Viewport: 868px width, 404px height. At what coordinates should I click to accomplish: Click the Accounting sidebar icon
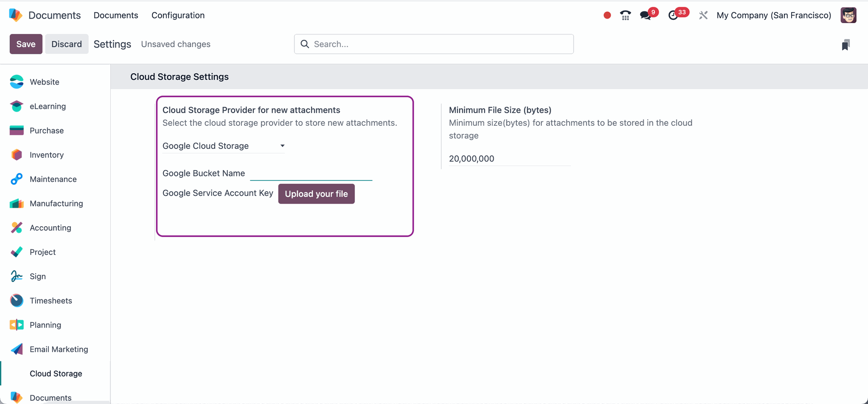[x=17, y=228]
